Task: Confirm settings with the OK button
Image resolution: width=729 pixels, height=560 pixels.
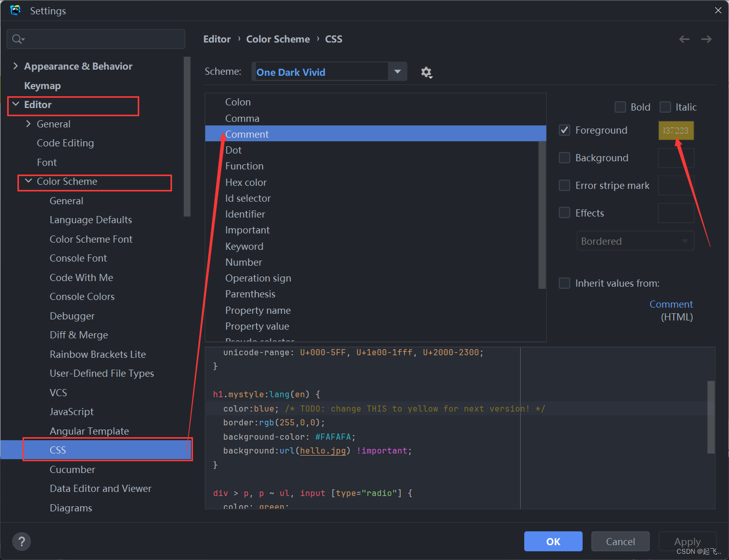Action: click(553, 541)
